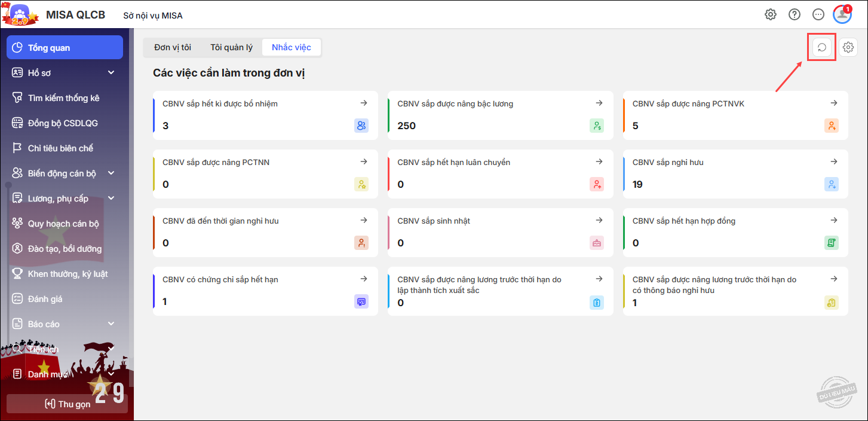Click the contract icon on sắp hết hạn hợp đồng
This screenshot has width=868, height=421.
coord(832,243)
